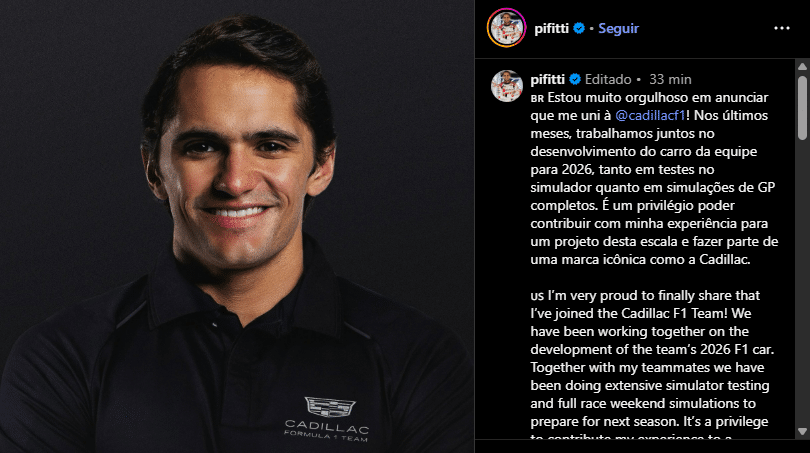This screenshot has width=810, height=453.
Task: Open pifitti's story from header avatar
Action: pos(506,28)
